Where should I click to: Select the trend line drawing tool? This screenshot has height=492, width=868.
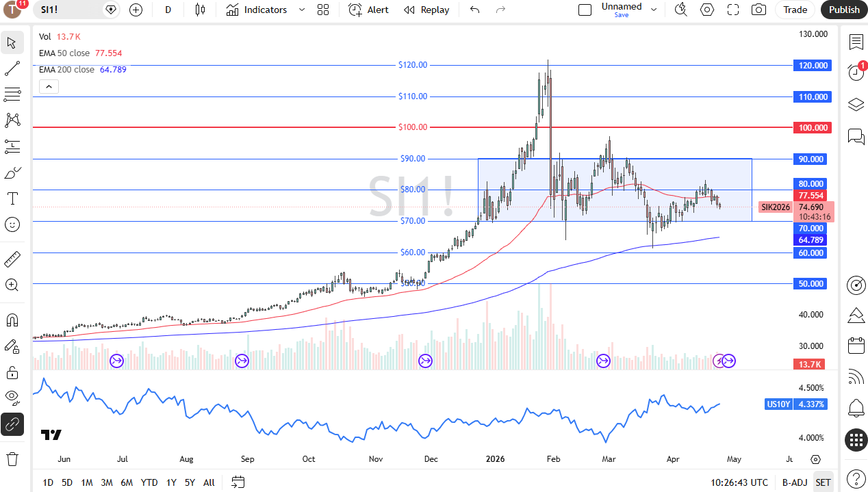coord(12,68)
